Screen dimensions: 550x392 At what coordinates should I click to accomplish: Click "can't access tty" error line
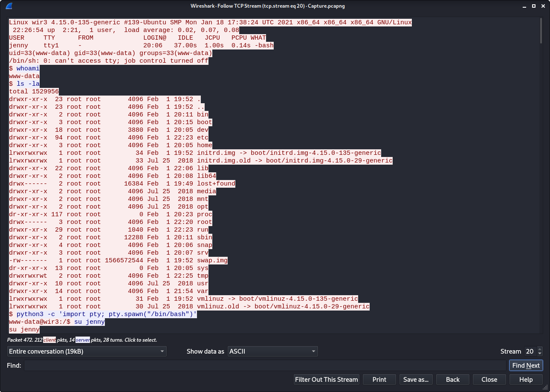(109, 61)
